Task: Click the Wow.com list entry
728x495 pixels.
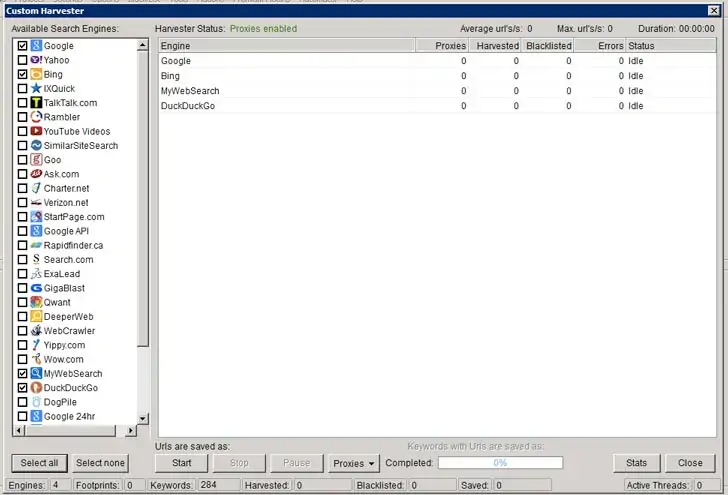Action: coord(63,359)
